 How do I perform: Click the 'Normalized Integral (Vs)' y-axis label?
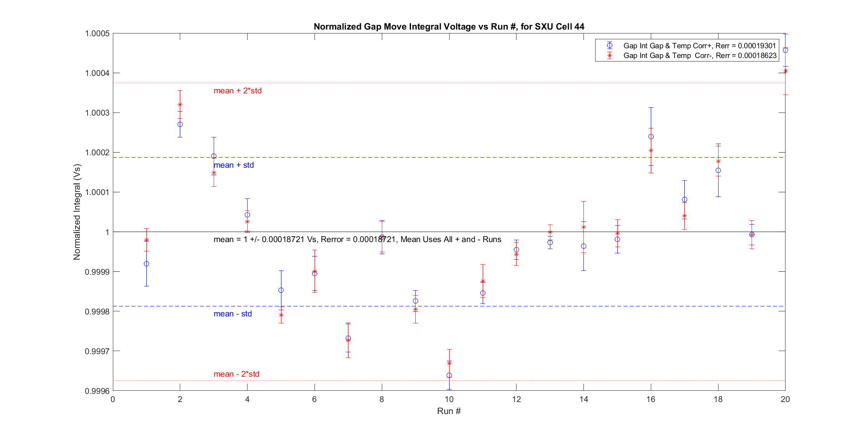pyautogui.click(x=77, y=212)
